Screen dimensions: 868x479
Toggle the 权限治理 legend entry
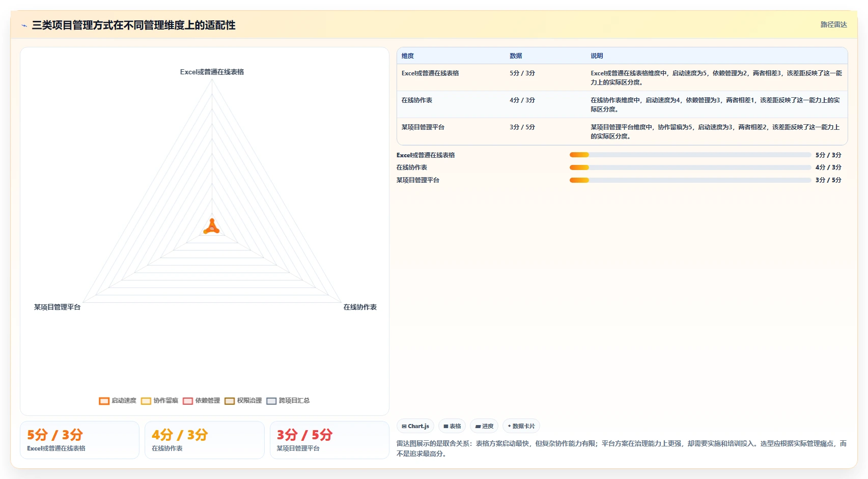(243, 401)
